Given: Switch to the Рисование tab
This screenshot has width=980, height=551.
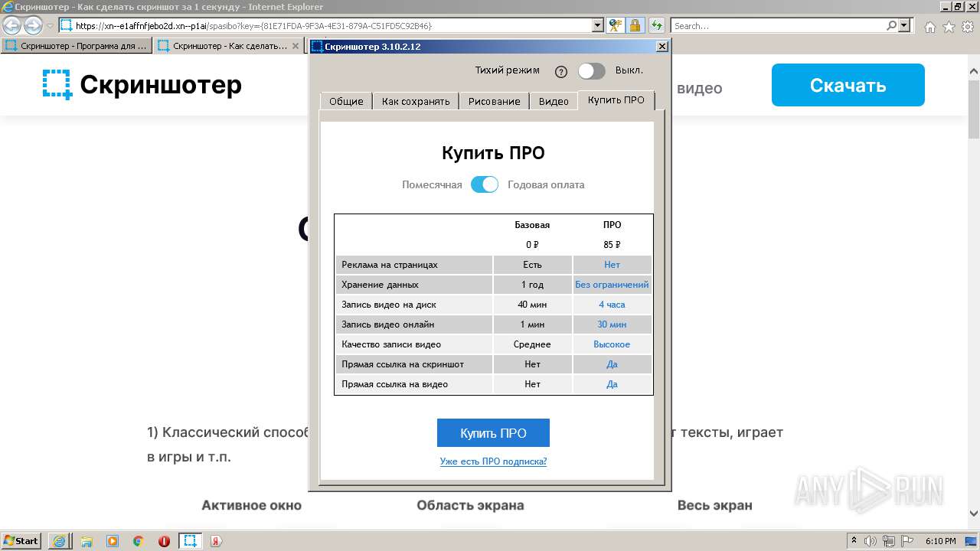Looking at the screenshot, I should click(495, 101).
